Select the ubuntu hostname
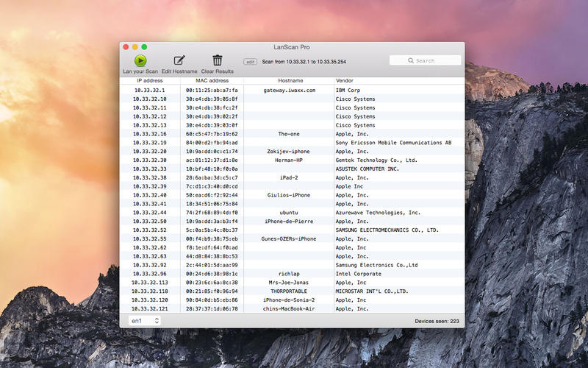Image resolution: width=588 pixels, height=368 pixels. [289, 213]
